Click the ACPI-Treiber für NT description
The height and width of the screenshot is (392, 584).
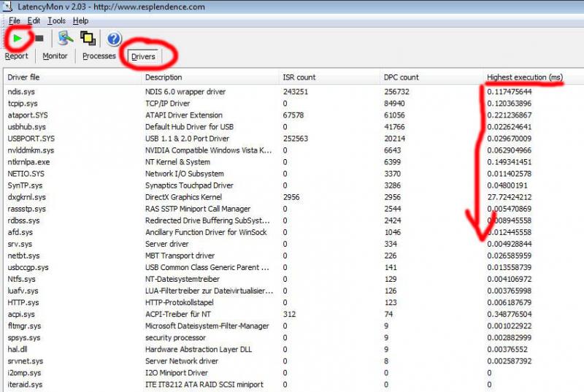pos(178,315)
